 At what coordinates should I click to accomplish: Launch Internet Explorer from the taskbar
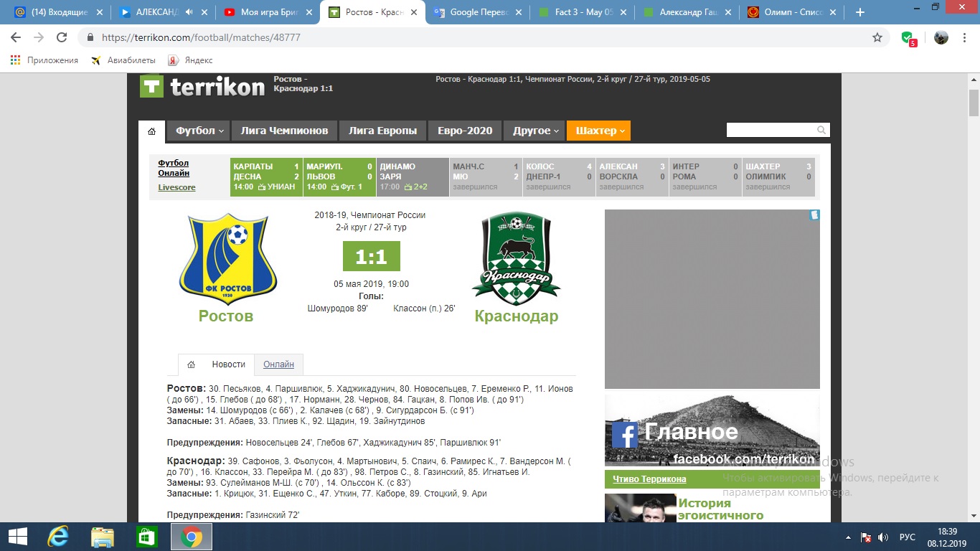point(57,537)
